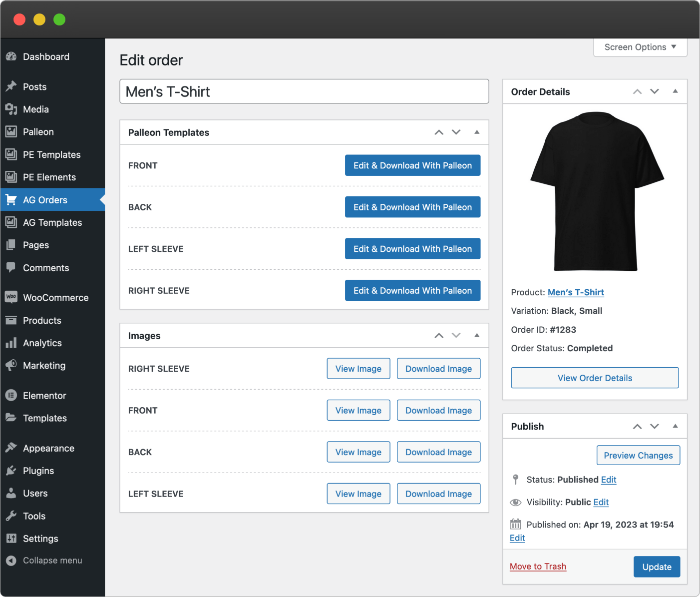The image size is (700, 597).
Task: Collapse the Order Details panel
Action: coord(675,91)
